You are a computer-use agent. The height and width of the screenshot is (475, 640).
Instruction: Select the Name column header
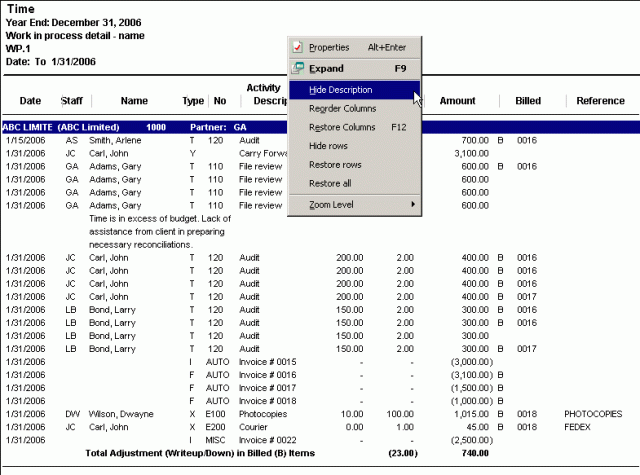[x=134, y=101]
